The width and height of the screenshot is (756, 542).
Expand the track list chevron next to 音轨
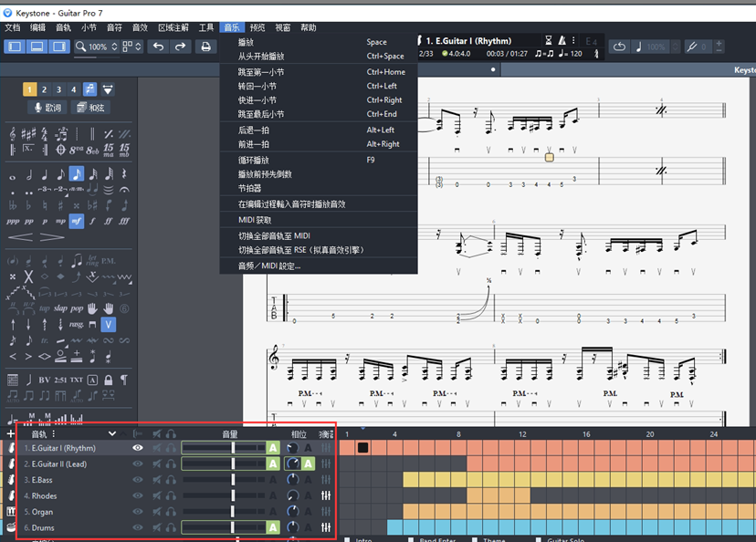[x=112, y=433]
